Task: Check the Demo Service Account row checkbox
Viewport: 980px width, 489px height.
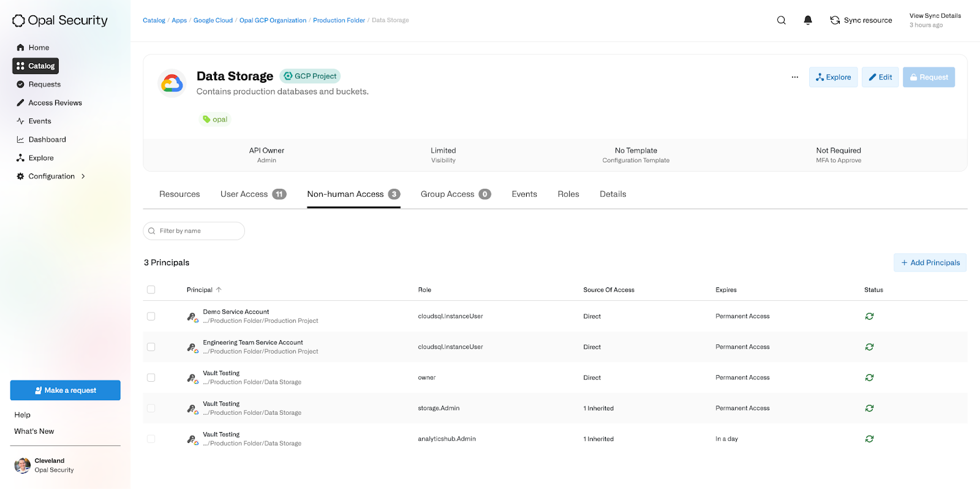Action: click(151, 316)
